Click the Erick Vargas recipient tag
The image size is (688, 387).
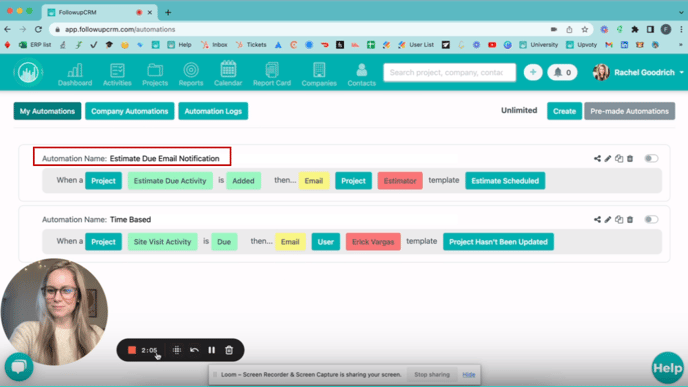(373, 242)
